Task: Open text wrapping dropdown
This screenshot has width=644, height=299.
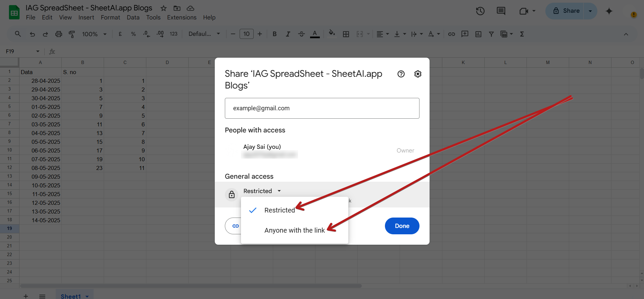Action: [x=417, y=34]
